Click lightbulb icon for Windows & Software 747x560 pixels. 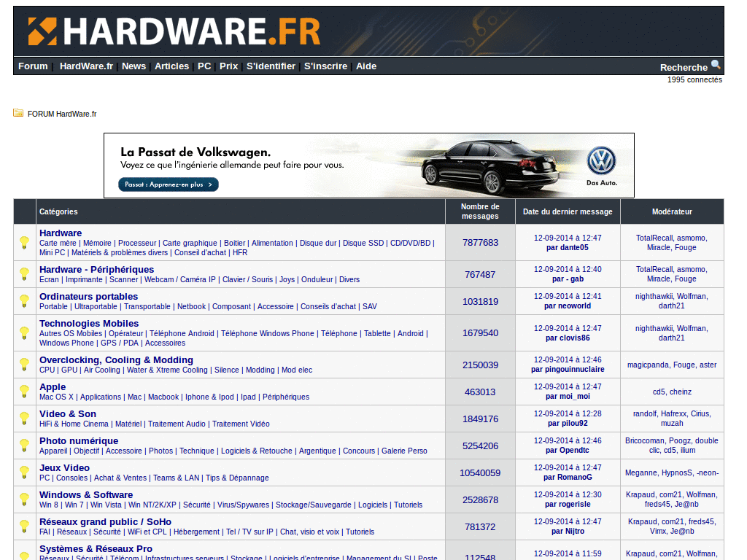[24, 499]
